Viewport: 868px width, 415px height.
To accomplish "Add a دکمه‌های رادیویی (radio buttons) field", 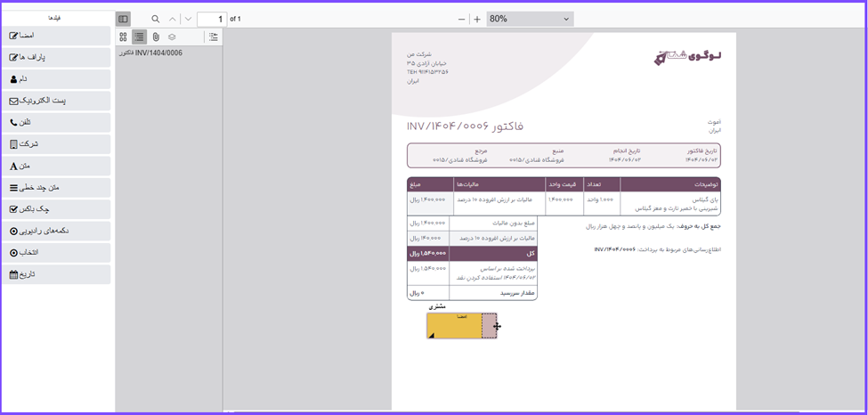I will pos(56,231).
